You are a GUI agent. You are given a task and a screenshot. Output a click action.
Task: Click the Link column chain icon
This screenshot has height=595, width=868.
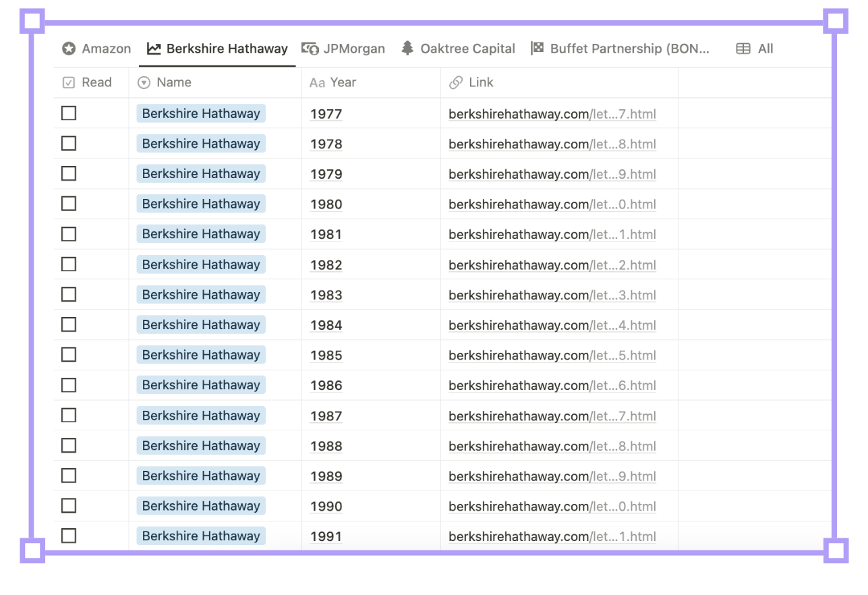(456, 82)
